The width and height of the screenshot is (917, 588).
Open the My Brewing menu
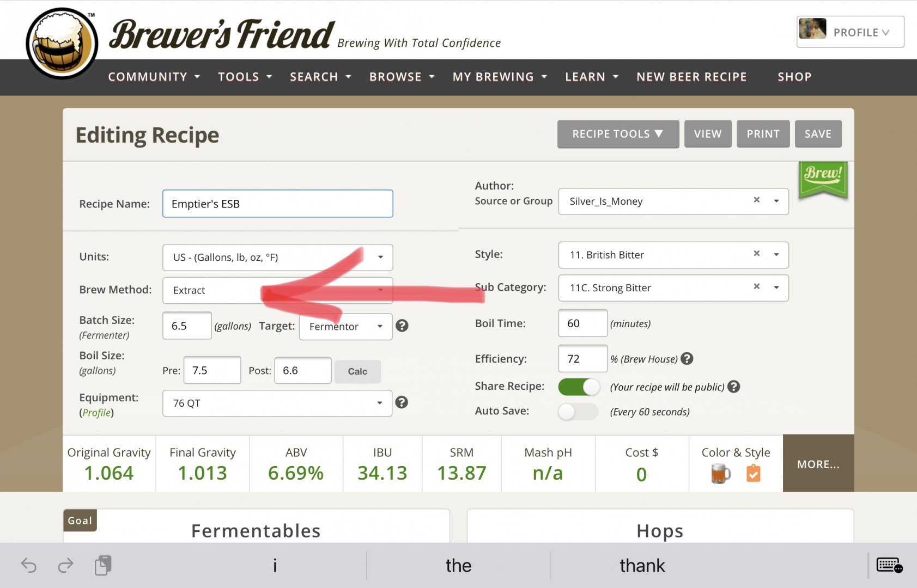[499, 77]
